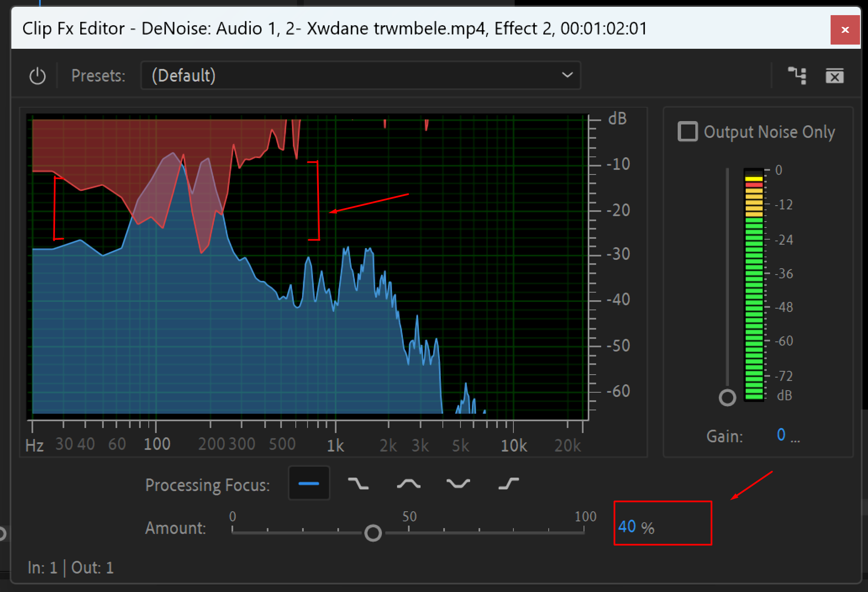The image size is (868, 592).
Task: Open the channel map routing icon
Action: [797, 76]
